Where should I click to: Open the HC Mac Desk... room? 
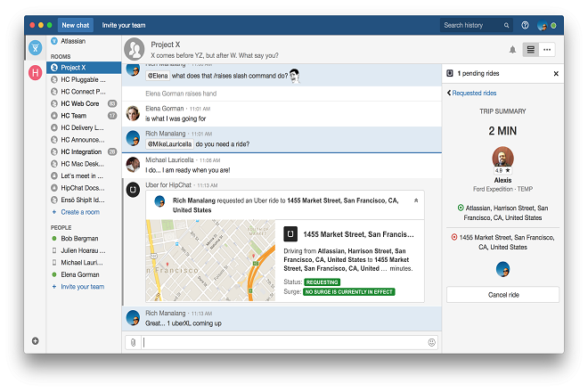(x=84, y=164)
